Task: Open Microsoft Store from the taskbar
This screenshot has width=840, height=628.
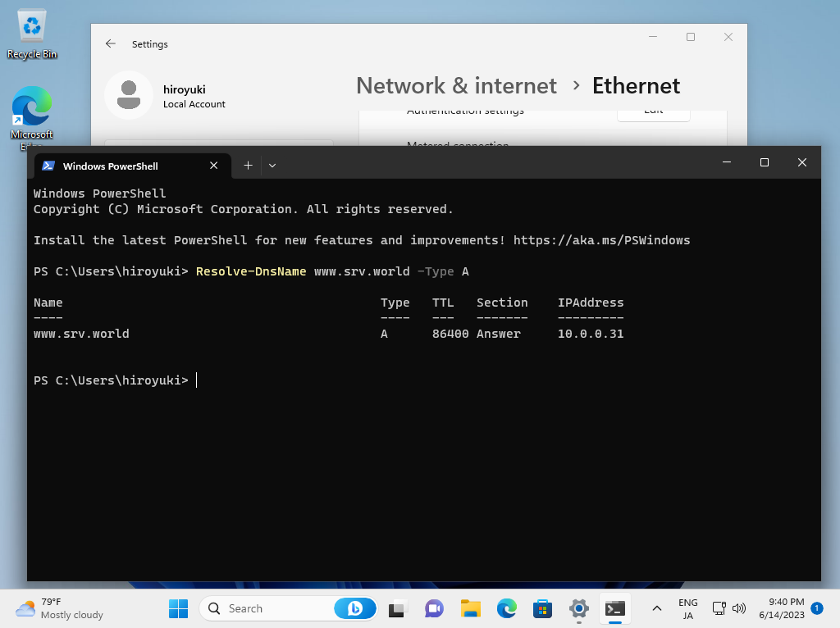Action: click(543, 608)
